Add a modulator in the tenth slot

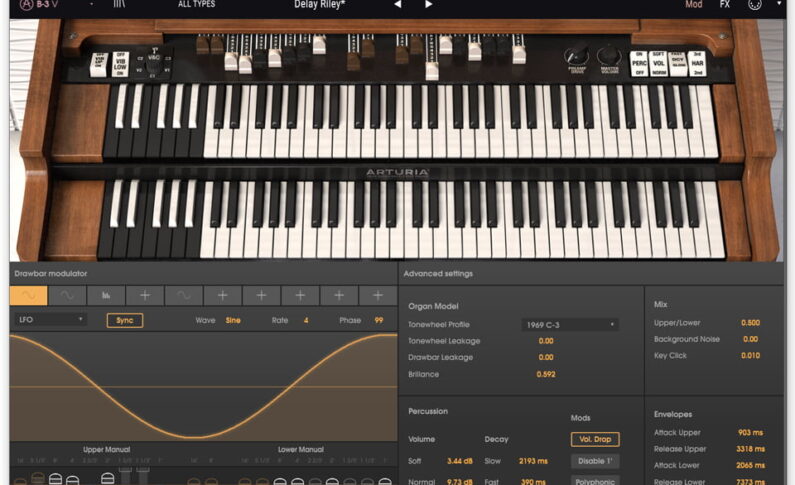pyautogui.click(x=378, y=295)
